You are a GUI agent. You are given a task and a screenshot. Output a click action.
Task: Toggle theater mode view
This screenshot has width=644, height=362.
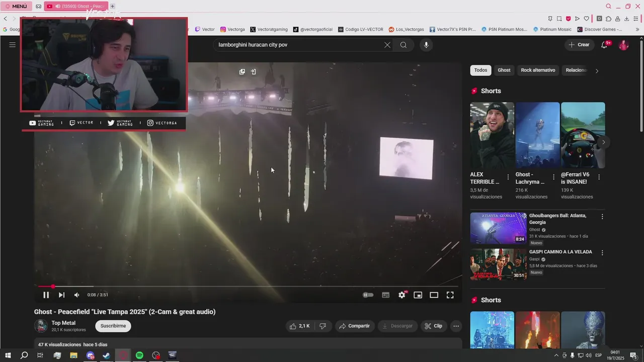(434, 295)
